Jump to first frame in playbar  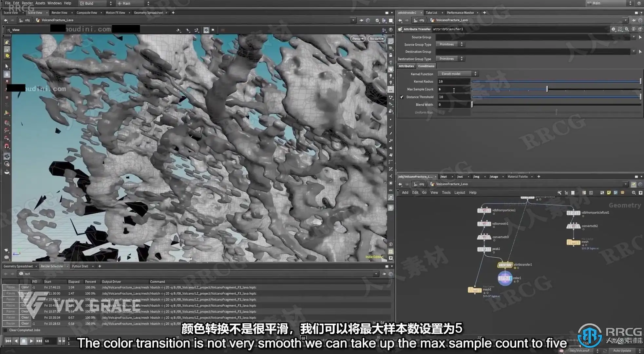tap(8, 341)
